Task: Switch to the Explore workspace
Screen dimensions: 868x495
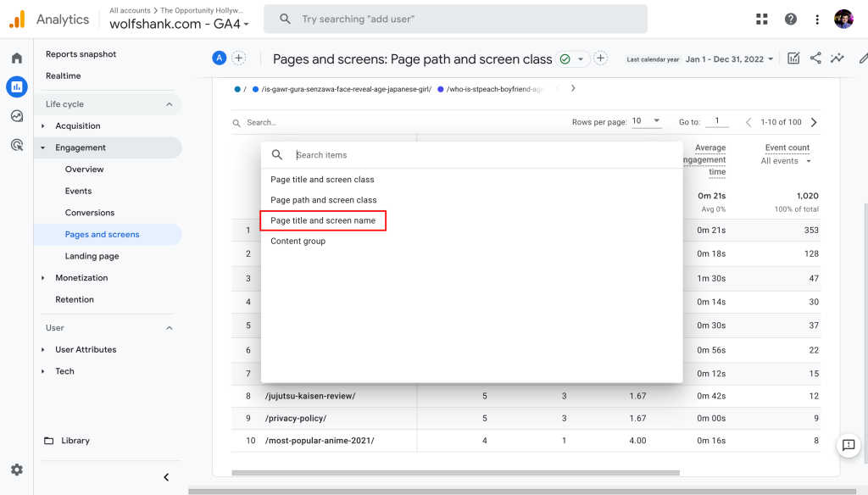Action: pos(17,115)
